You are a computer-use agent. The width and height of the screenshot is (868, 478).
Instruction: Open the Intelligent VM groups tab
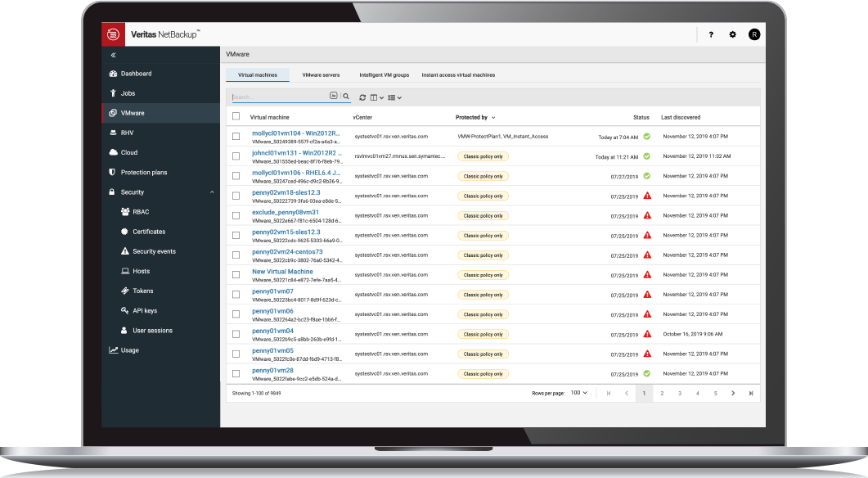384,74
